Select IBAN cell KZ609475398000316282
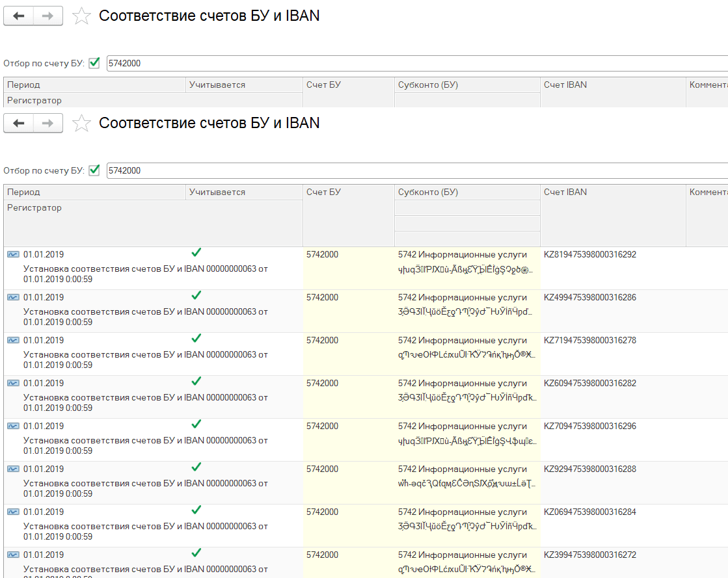Viewport: 728px width, 578px height. [590, 383]
